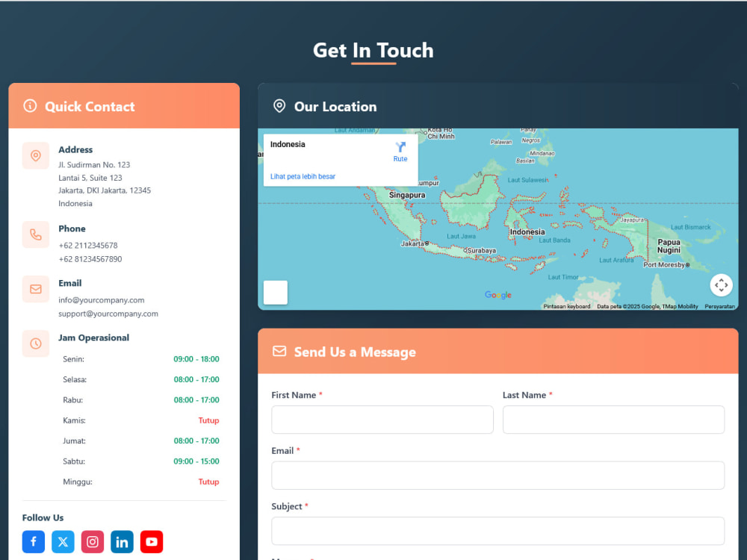
Task: Click the Phone handset icon
Action: 36,234
